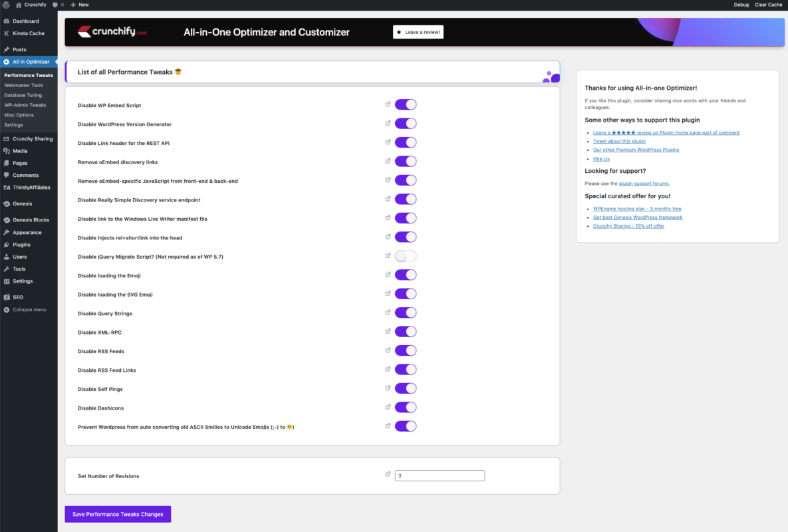Open external link icon for jQuery Migrate Script
The height and width of the screenshot is (532, 788).
point(388,256)
